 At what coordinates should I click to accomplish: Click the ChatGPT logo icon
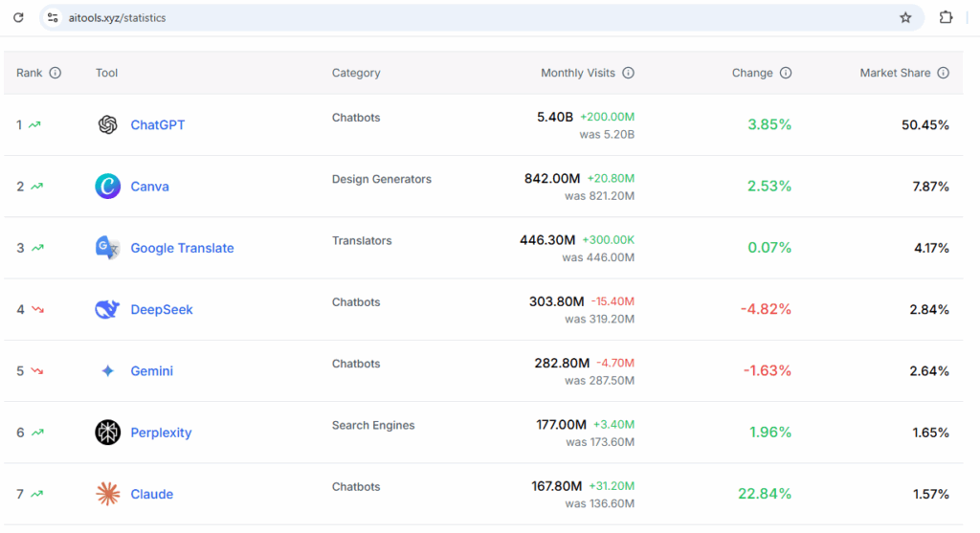point(107,124)
